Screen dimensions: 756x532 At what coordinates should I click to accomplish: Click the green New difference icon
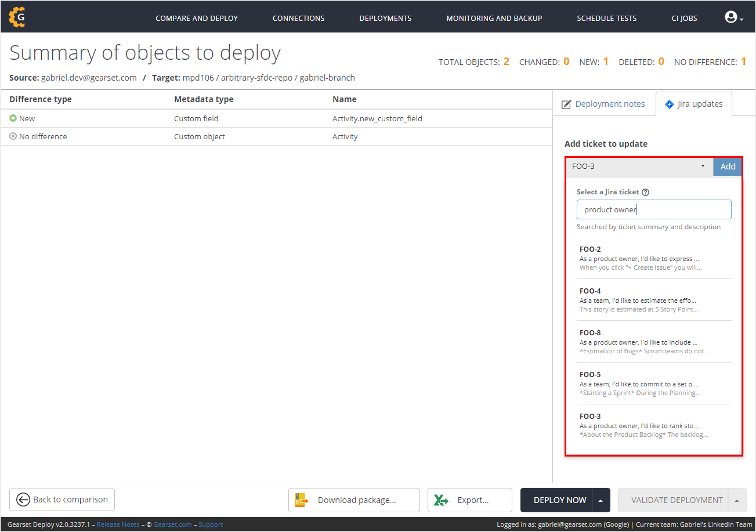pos(13,118)
